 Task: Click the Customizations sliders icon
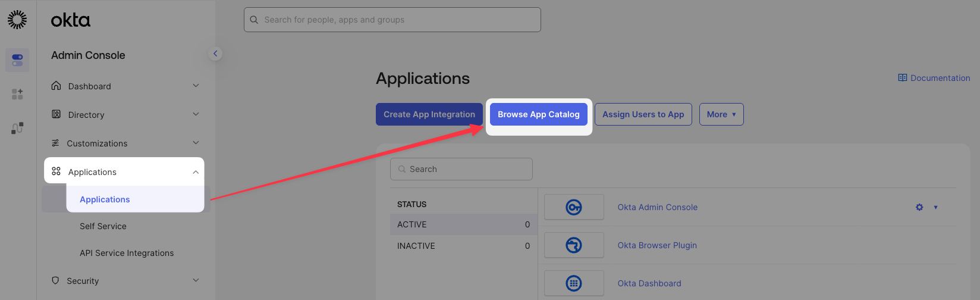pyautogui.click(x=55, y=143)
